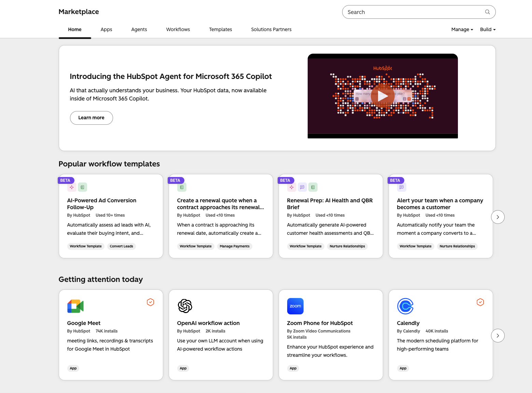Viewport: 532px width, 393px height.
Task: Open Alert your team when company becomes customer
Action: 440,204
